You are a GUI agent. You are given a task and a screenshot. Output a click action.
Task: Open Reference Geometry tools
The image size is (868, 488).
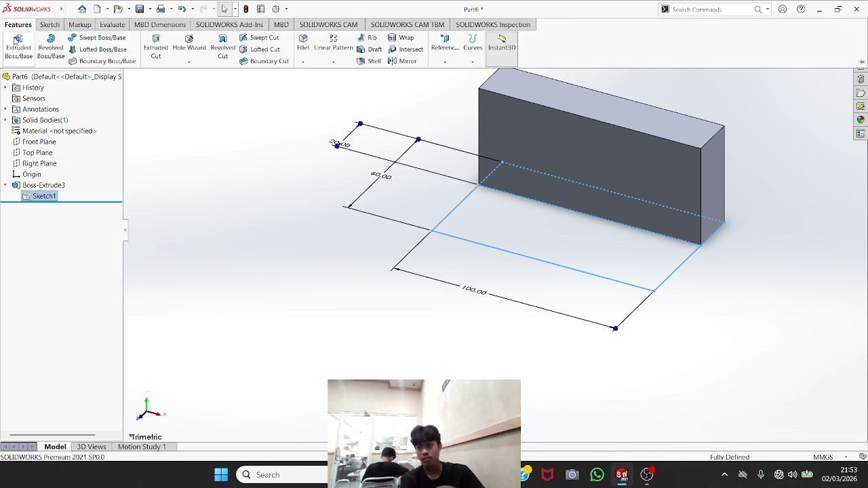click(445, 43)
